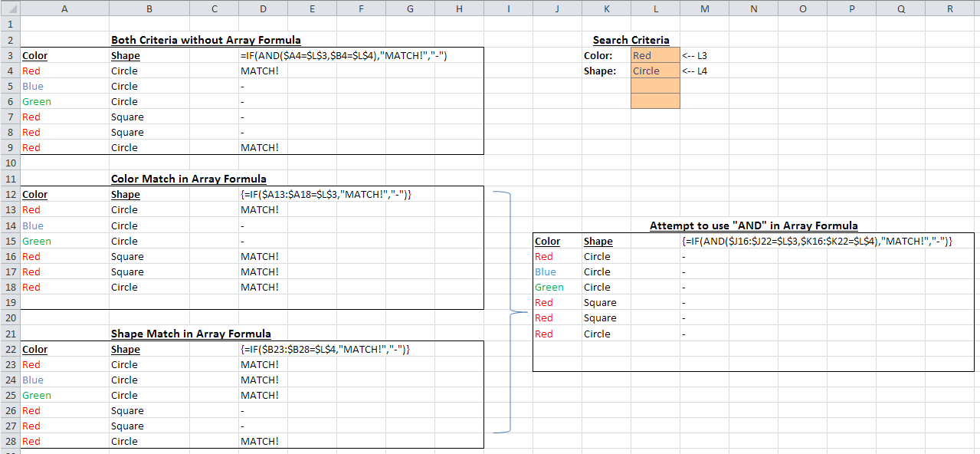Screen dimensions: 980x454
Task: Select 'MATCH!' in cell D4
Action: click(x=260, y=71)
